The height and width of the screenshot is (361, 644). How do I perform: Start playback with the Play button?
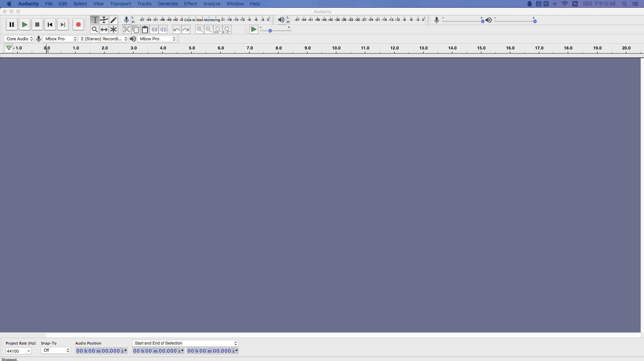pos(24,25)
